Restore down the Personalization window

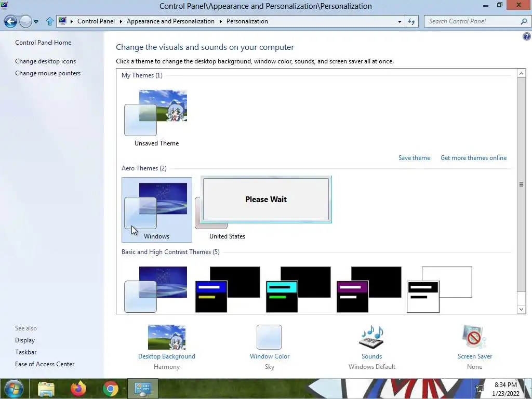click(x=499, y=5)
